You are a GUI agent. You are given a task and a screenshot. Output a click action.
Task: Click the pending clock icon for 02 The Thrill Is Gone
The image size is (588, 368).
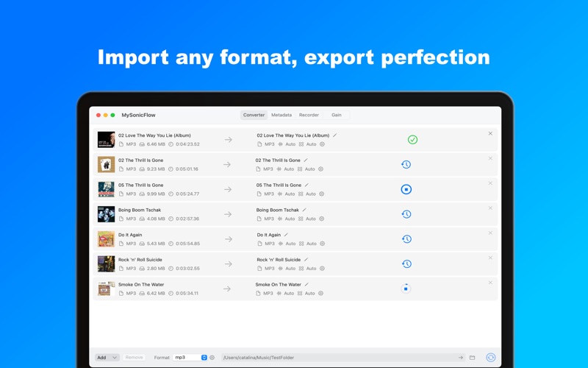pyautogui.click(x=406, y=164)
